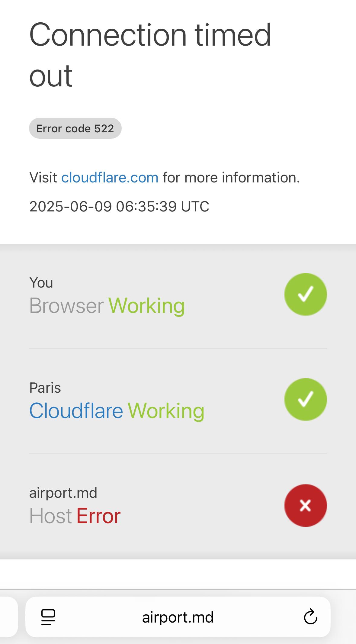
Task: Open the page settings menu icon
Action: pos(48,617)
